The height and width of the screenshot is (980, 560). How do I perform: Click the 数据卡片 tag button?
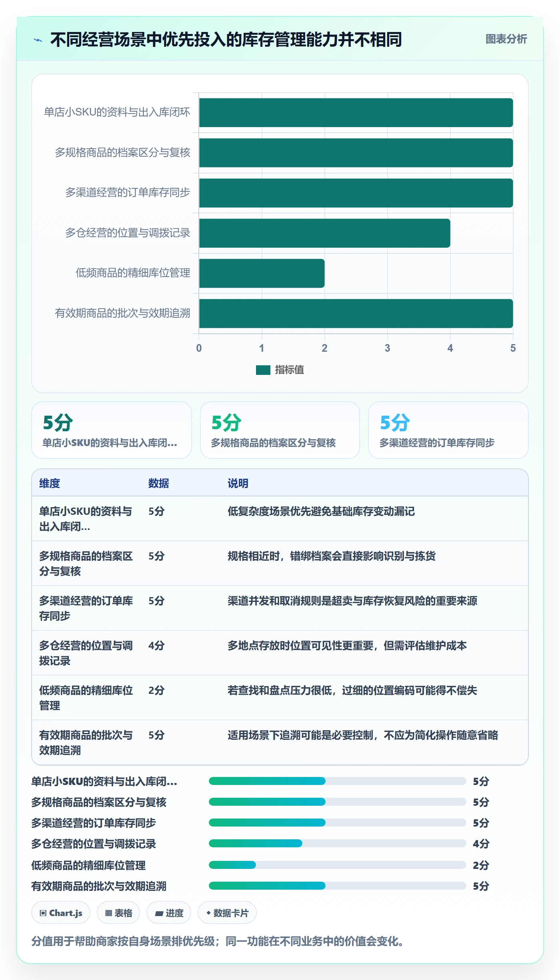(227, 913)
